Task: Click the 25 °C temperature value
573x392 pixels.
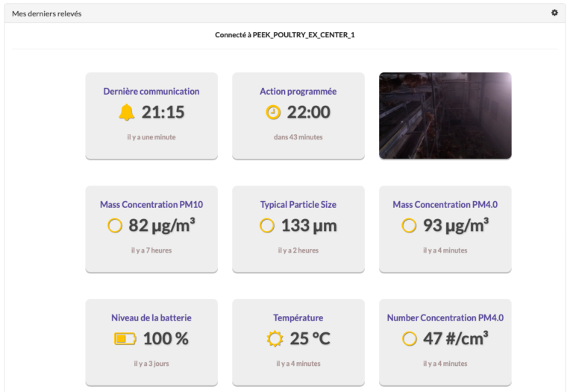Action: 310,338
